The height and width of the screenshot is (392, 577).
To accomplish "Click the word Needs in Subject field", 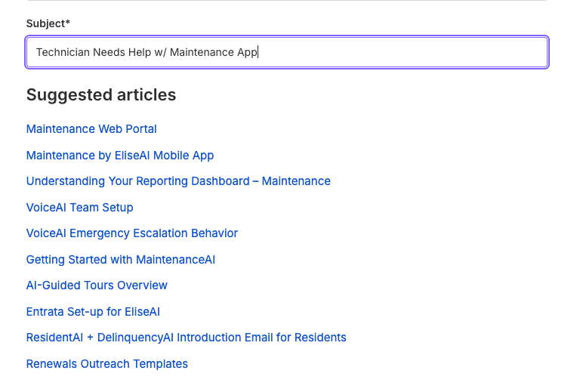I will [x=109, y=52].
